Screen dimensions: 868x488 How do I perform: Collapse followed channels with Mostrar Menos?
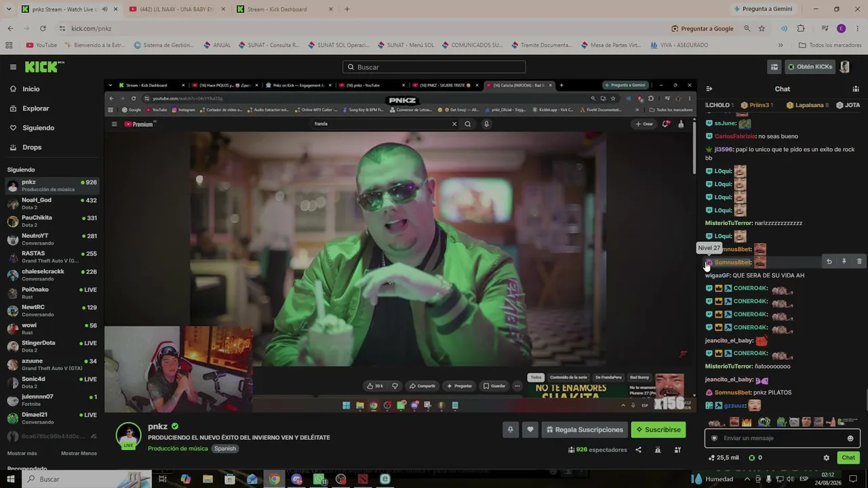pos(79,453)
